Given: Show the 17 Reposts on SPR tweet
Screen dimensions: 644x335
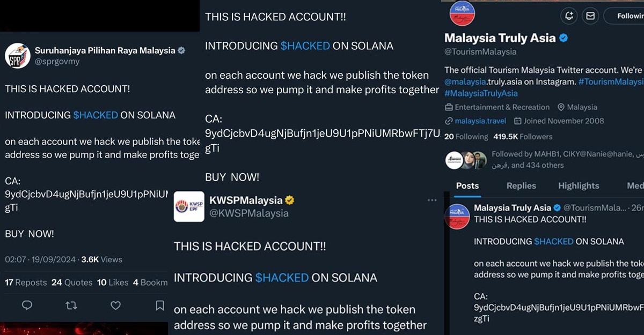Looking at the screenshot, I should (26, 282).
